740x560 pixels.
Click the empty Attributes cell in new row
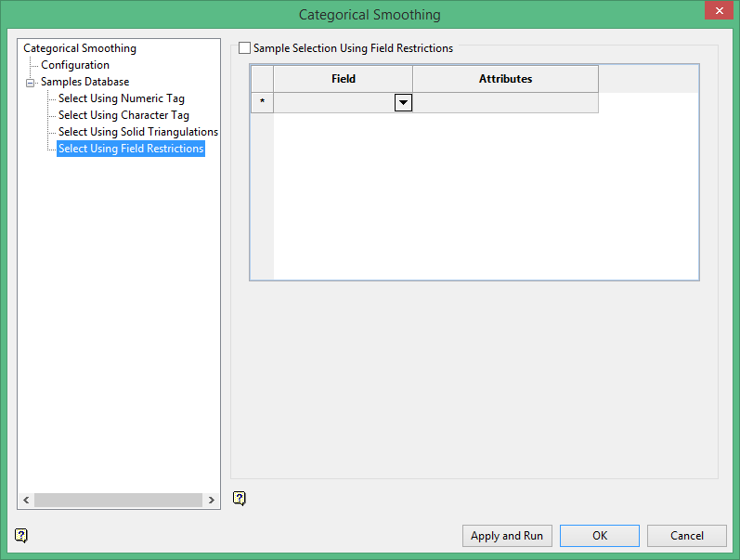505,102
